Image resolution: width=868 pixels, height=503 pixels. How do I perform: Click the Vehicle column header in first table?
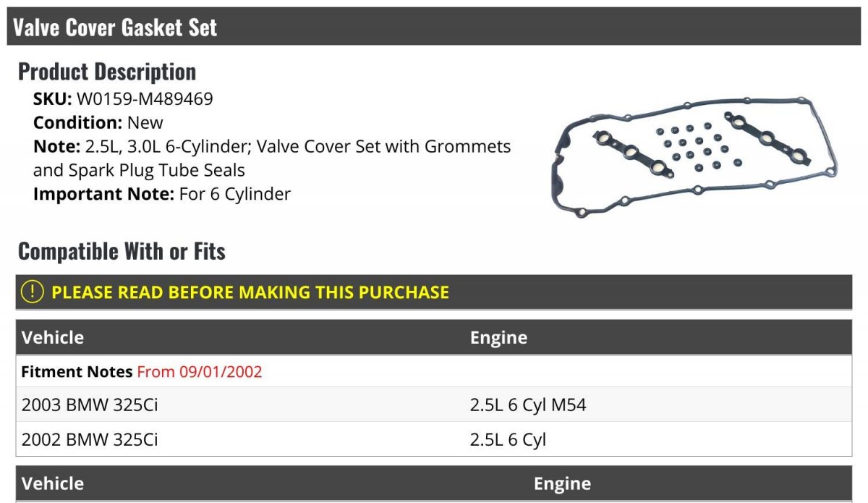(x=53, y=337)
